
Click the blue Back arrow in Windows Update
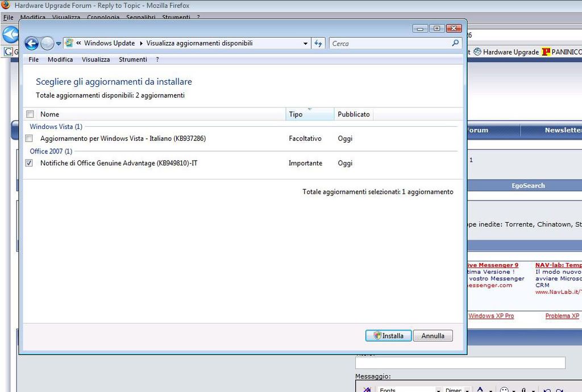[x=32, y=43]
